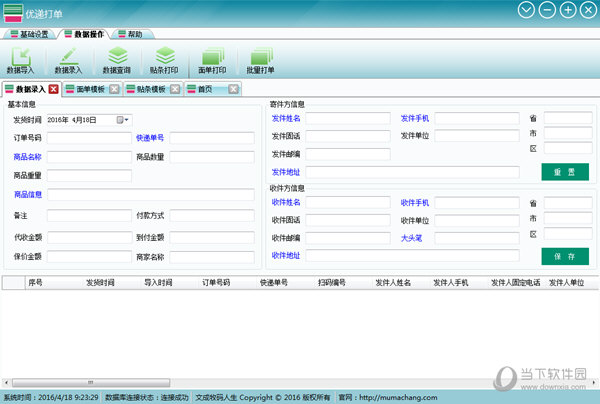The image size is (600, 404).
Task: Click the 重置 reset button
Action: click(565, 172)
